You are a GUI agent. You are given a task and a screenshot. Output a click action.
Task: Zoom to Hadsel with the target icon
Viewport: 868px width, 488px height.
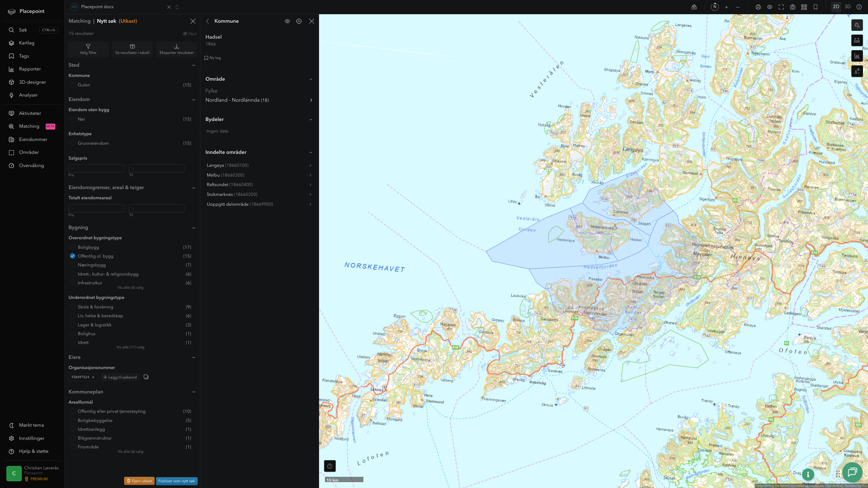[x=299, y=21]
